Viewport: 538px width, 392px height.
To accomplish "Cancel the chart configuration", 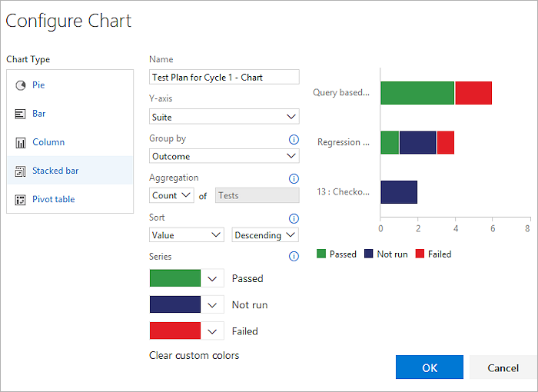I will pyautogui.click(x=503, y=367).
